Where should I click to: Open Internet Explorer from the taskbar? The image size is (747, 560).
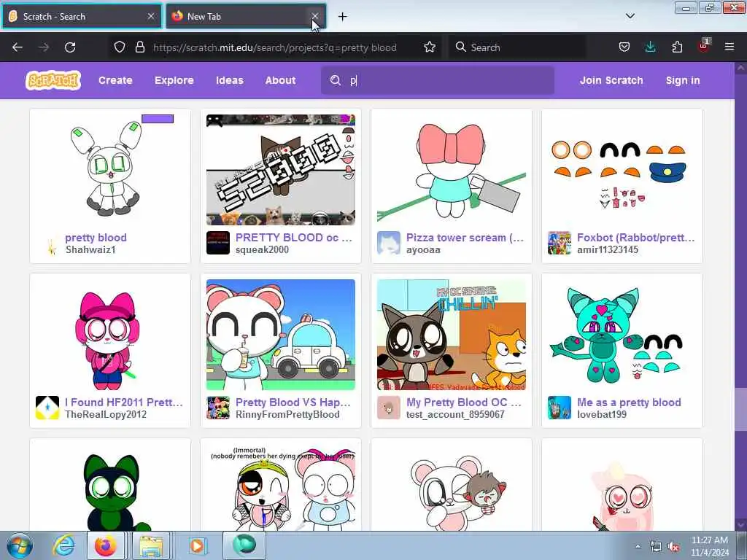pyautogui.click(x=64, y=545)
